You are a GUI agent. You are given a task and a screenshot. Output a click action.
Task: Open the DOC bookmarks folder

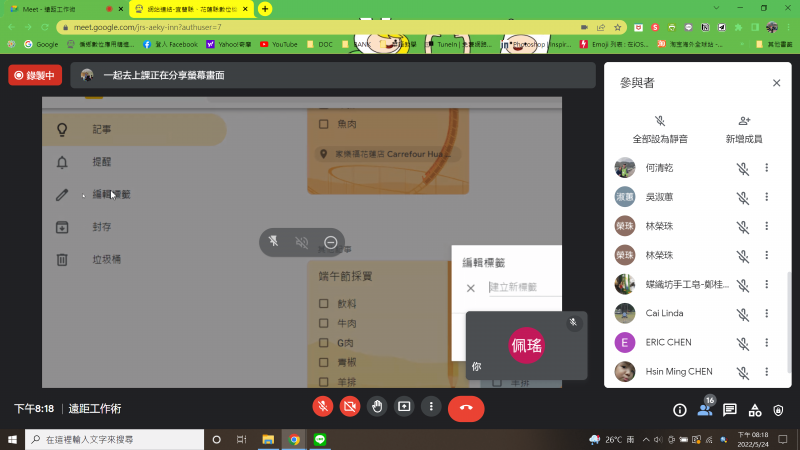pyautogui.click(x=320, y=44)
